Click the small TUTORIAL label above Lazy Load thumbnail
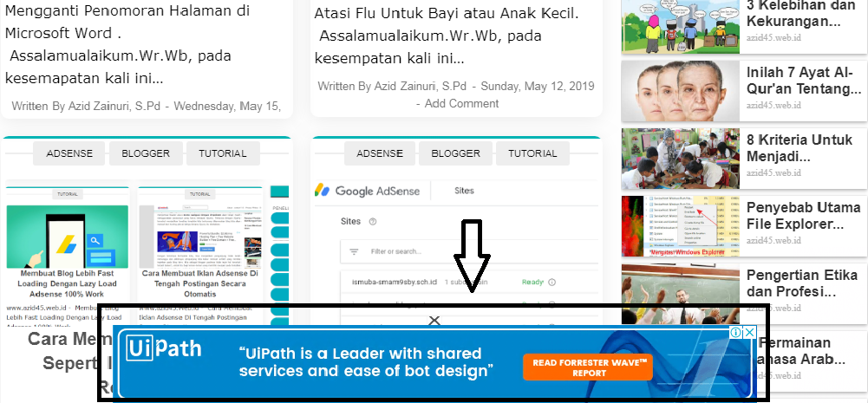This screenshot has width=868, height=403. (x=68, y=194)
